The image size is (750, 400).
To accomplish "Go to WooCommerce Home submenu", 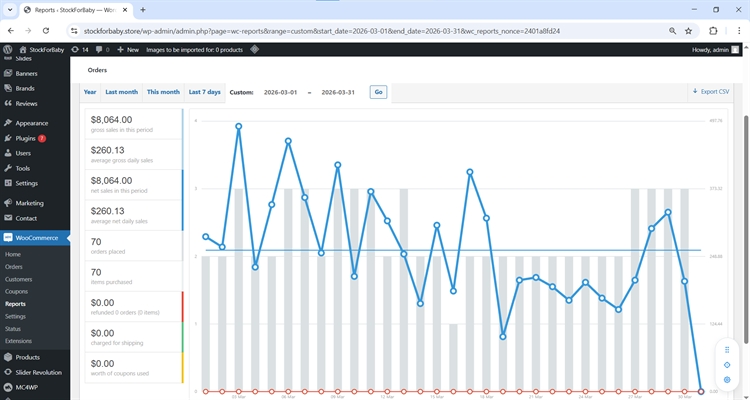I will [13, 255].
